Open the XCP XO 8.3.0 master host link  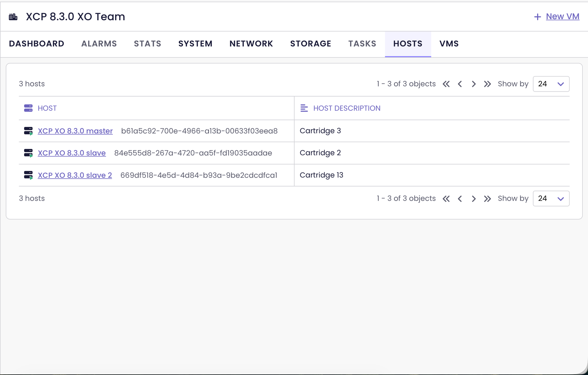75,131
